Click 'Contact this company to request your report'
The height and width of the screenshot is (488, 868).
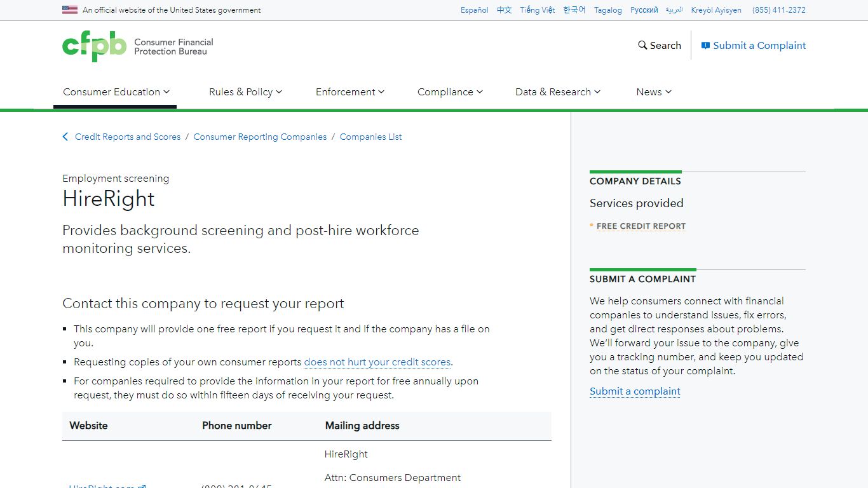coord(203,304)
